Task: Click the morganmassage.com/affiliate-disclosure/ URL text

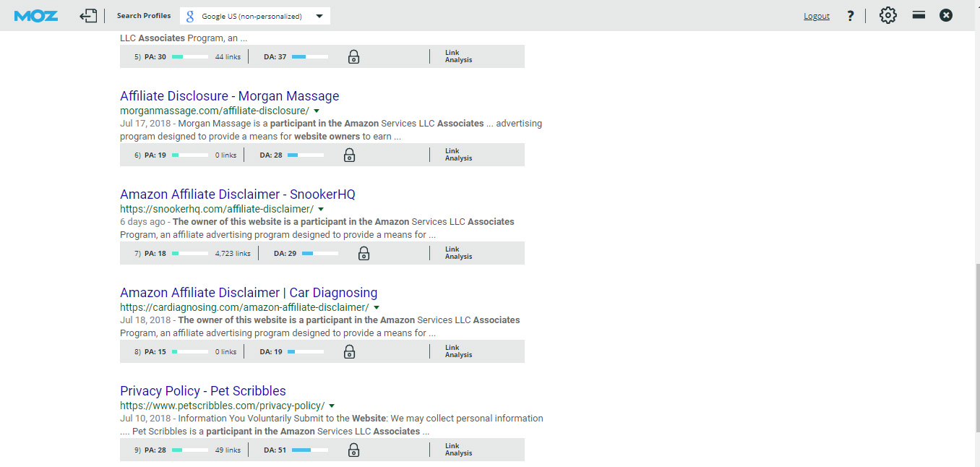Action: click(215, 111)
